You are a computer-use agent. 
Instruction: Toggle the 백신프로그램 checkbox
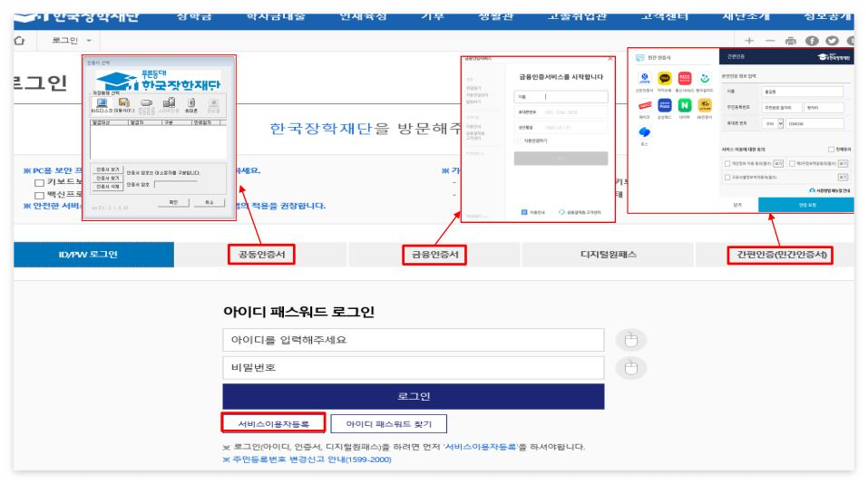pos(39,195)
